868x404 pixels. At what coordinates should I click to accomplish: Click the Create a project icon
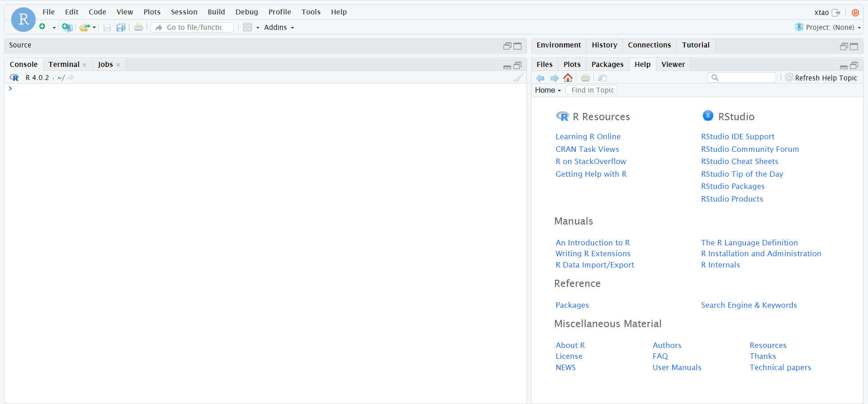(x=67, y=28)
